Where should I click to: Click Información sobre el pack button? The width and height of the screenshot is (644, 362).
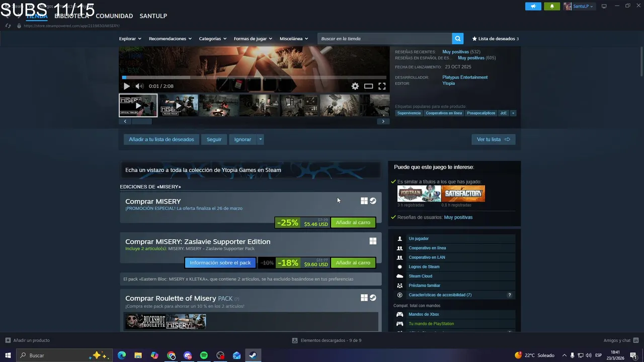(x=220, y=262)
